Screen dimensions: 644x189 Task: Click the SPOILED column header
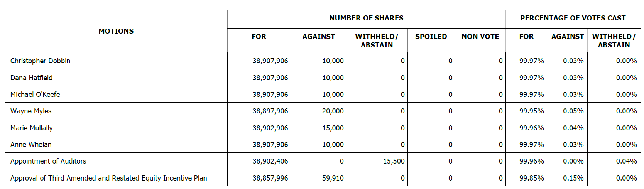coord(431,37)
